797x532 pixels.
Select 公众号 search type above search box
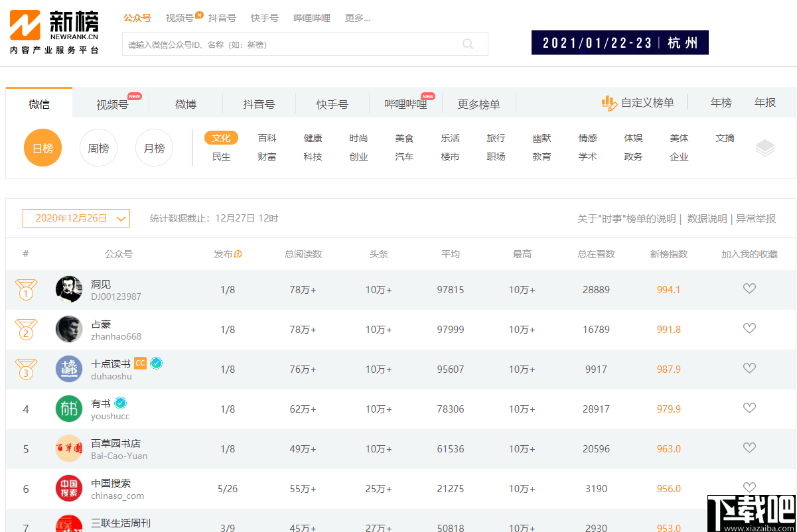(x=137, y=18)
